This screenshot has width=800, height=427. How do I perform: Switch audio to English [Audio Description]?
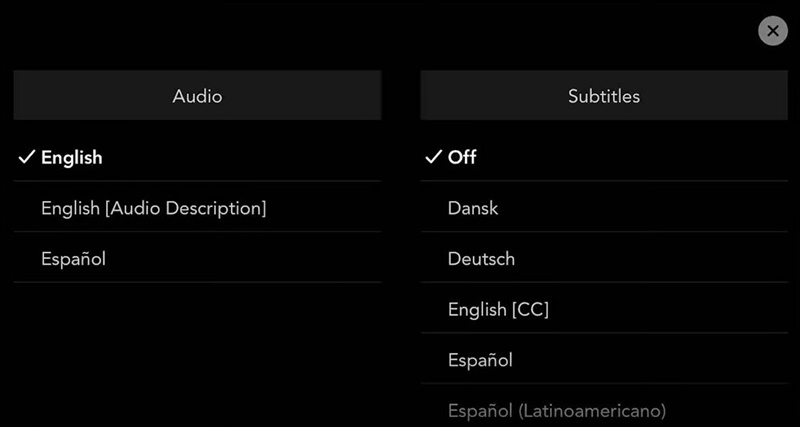(x=197, y=208)
